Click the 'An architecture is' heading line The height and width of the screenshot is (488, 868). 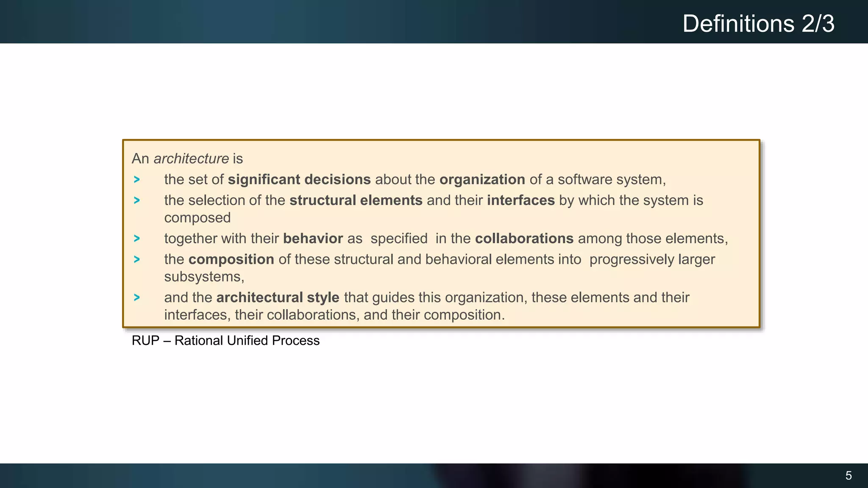(187, 158)
